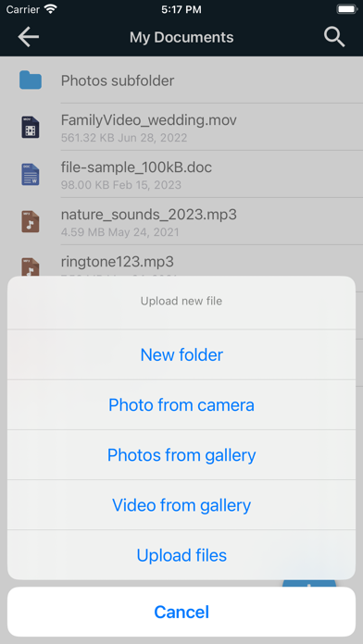The width and height of the screenshot is (363, 644).
Task: Select New folder option
Action: tap(181, 355)
